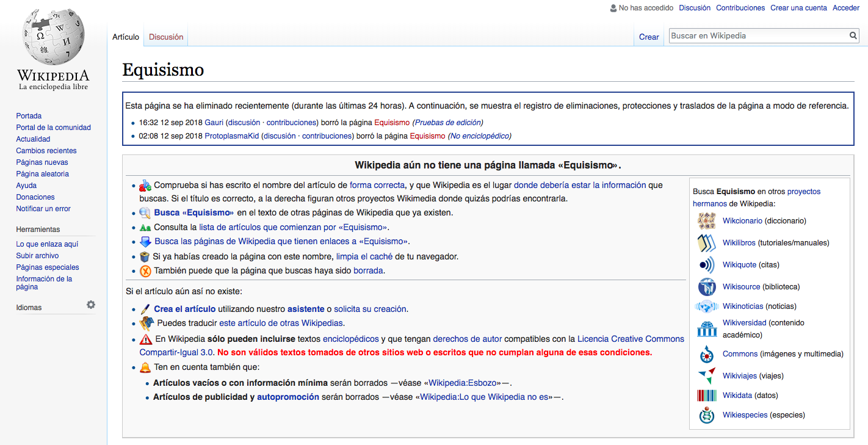Click the trash bin icon near limpia el caché
The height and width of the screenshot is (445, 868).
click(x=145, y=256)
